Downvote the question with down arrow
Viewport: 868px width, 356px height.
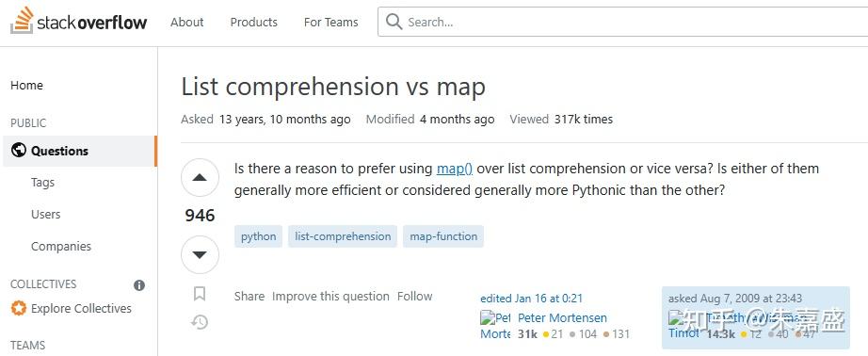(x=200, y=254)
